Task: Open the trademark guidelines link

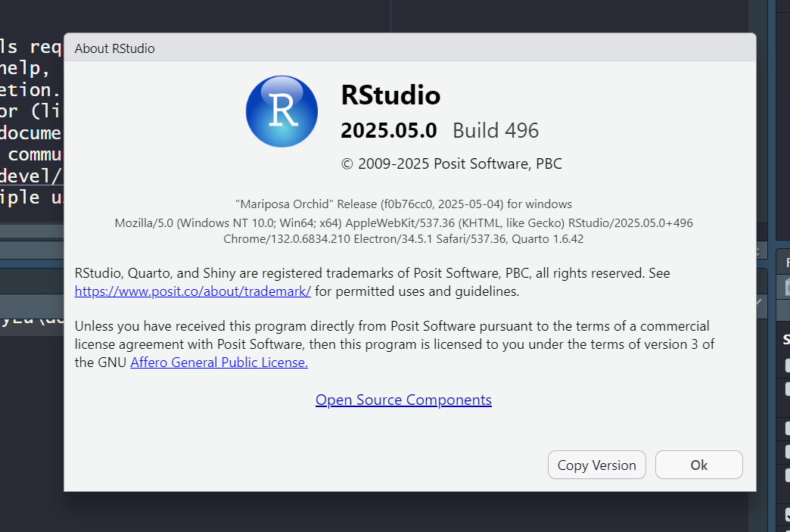Action: click(192, 291)
